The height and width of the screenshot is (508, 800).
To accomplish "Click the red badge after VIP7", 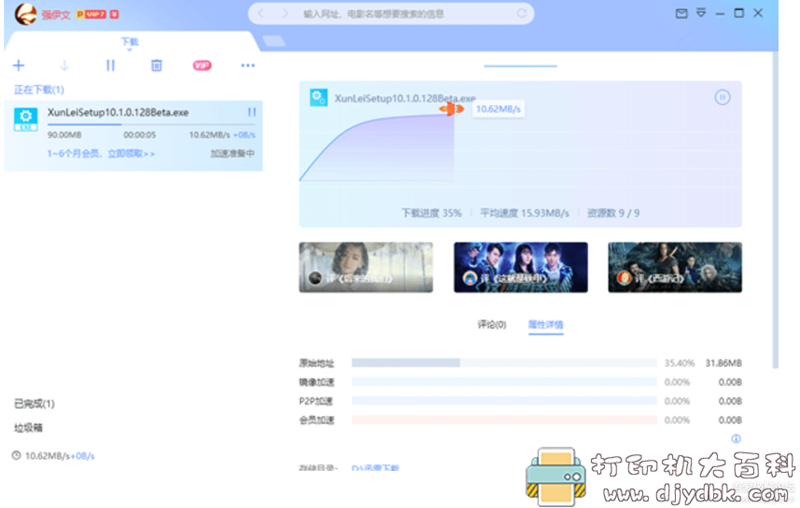I will [x=114, y=14].
